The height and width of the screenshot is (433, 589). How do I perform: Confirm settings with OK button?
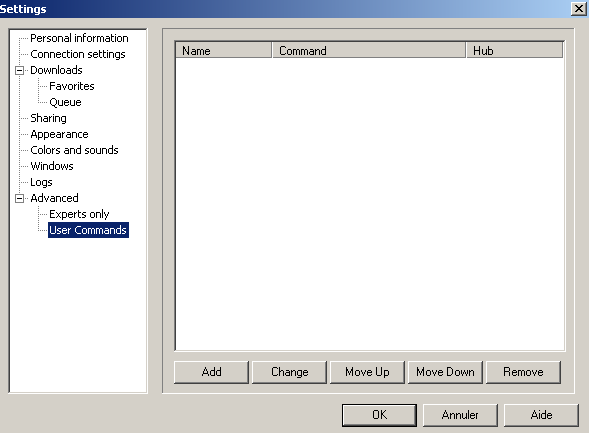click(x=379, y=415)
